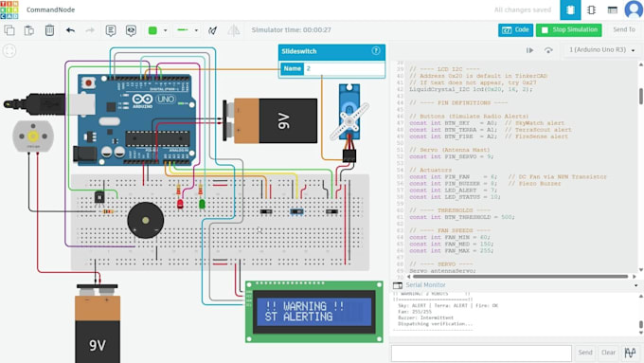
Task: Toggle the middle highlighted slideswitch
Action: [x=296, y=211]
